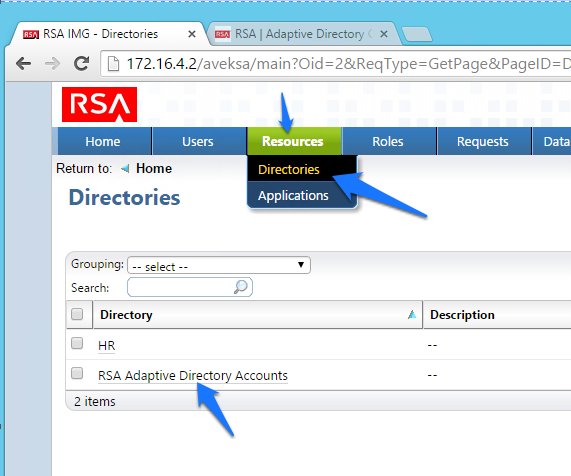Click the browser forward arrow

[52, 64]
